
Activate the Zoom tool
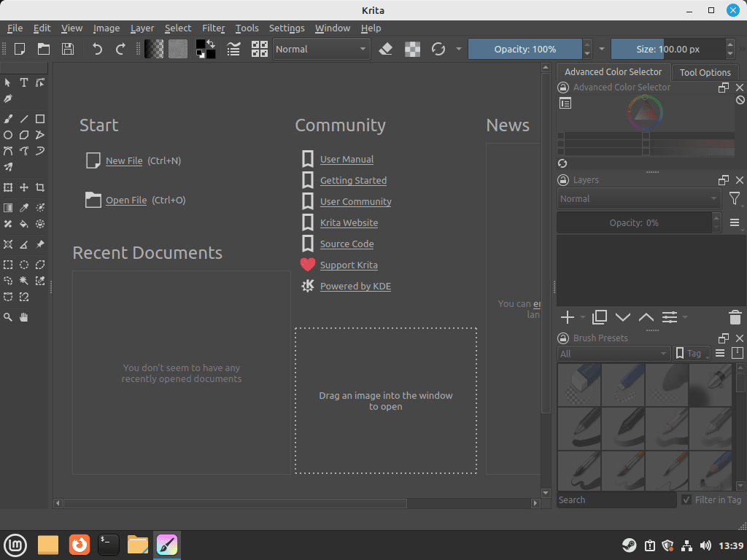(x=8, y=316)
